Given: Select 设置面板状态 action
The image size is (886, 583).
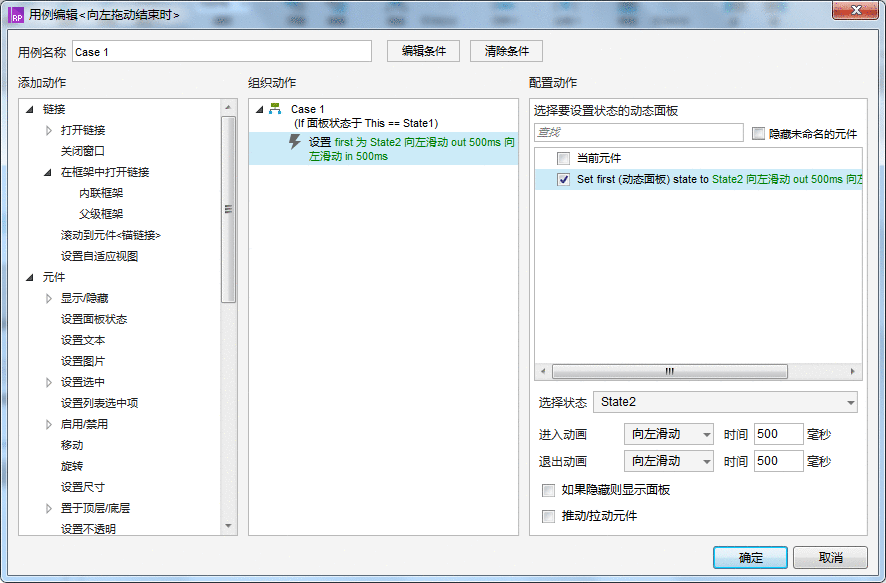Looking at the screenshot, I should click(94, 319).
